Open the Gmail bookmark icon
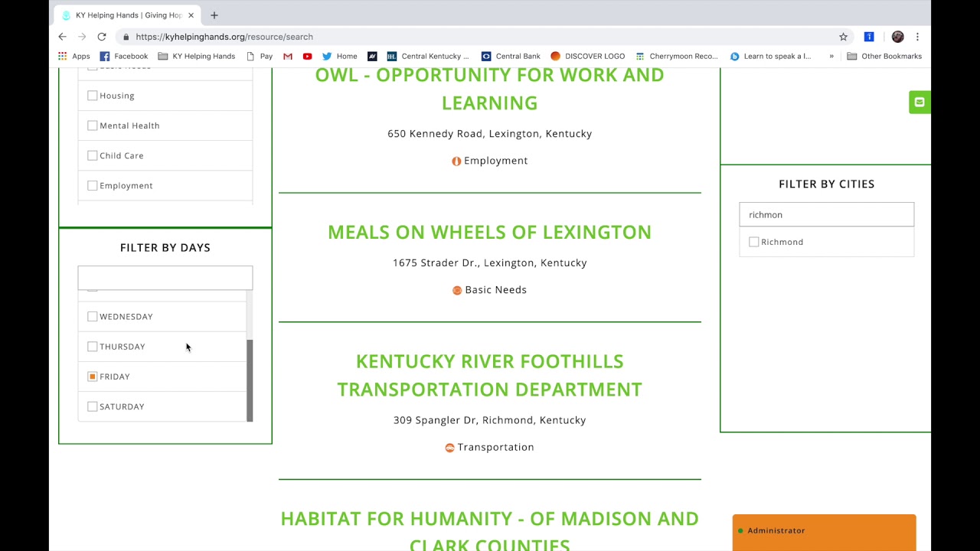Image resolution: width=980 pixels, height=551 pixels. tap(288, 56)
